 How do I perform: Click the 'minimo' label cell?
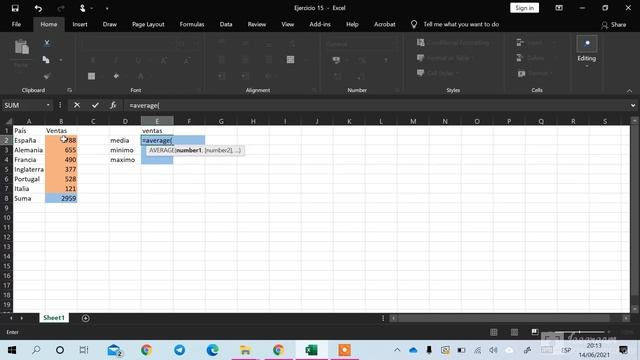pyautogui.click(x=125, y=150)
